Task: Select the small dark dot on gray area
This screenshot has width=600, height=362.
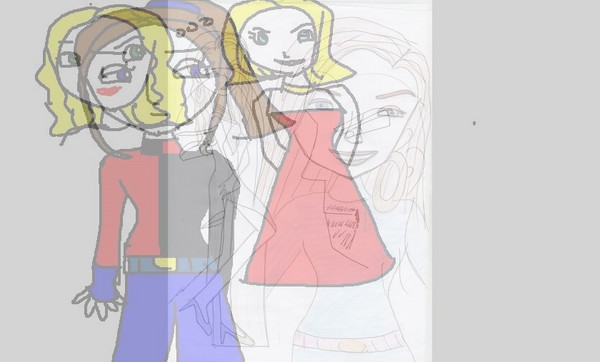Action: click(474, 123)
